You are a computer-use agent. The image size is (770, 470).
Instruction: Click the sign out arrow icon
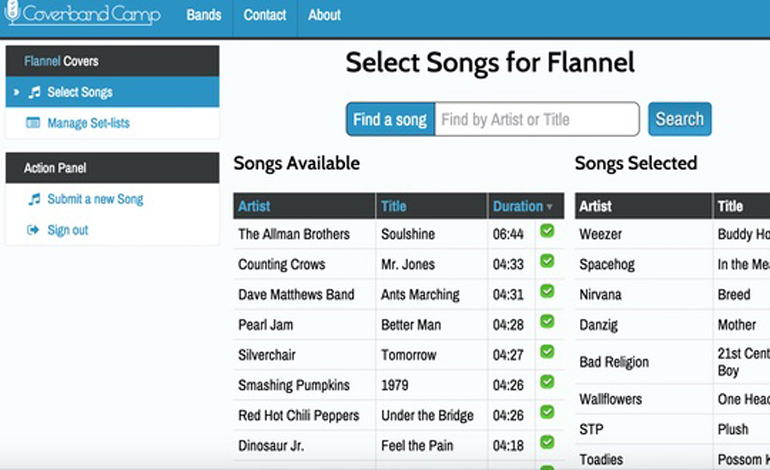(33, 230)
